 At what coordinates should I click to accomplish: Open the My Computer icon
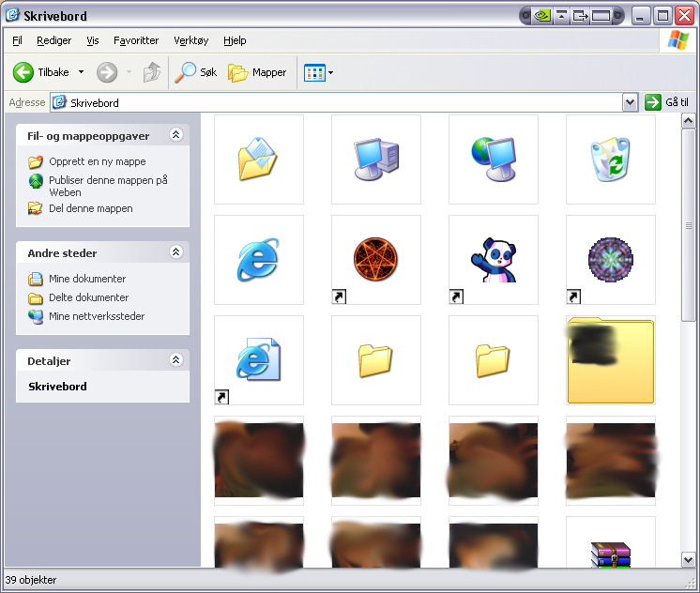click(x=376, y=159)
